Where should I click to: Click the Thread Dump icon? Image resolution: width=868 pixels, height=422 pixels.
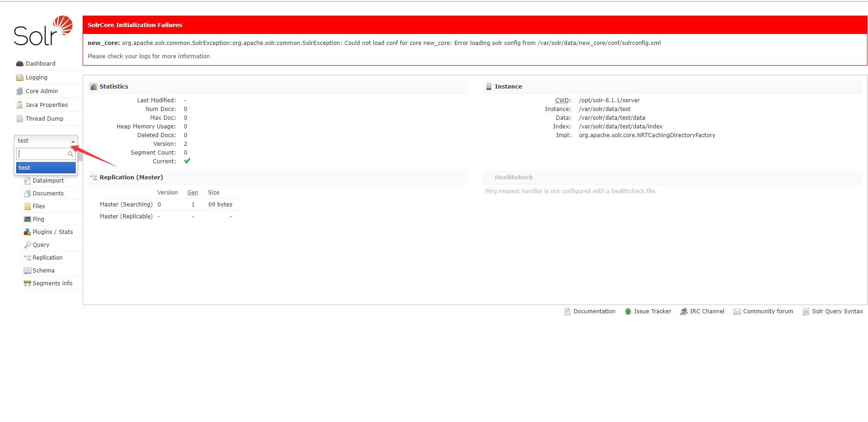coord(20,119)
